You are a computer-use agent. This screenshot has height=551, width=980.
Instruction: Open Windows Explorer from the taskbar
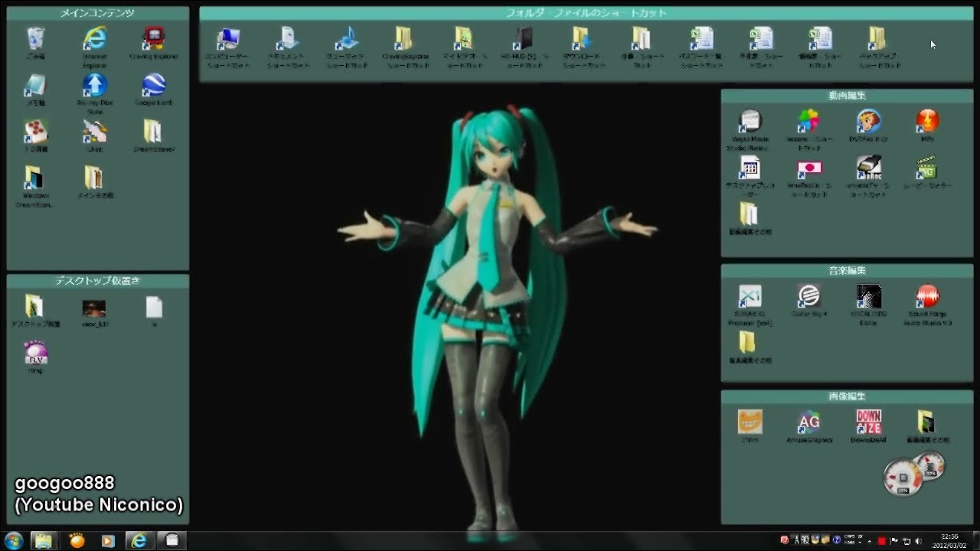click(x=44, y=540)
